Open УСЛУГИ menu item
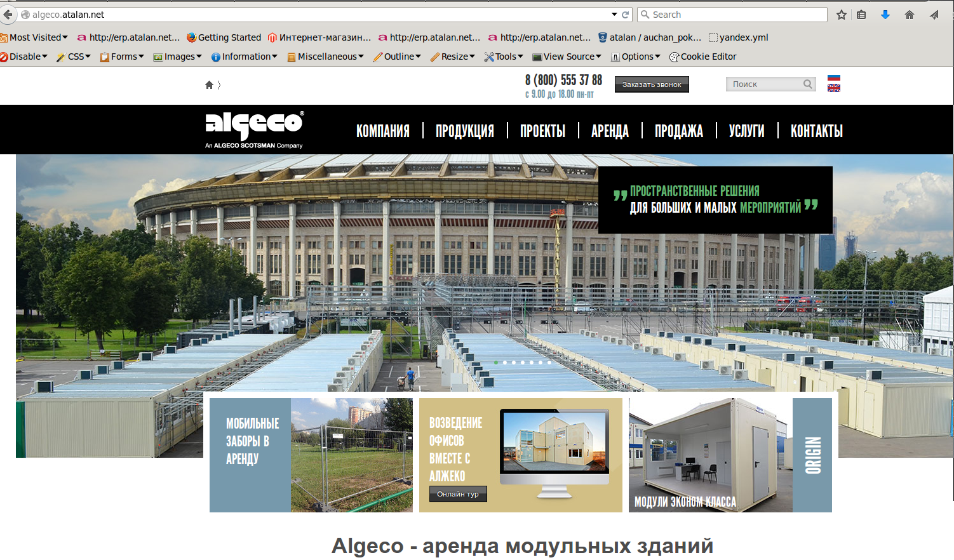Image resolution: width=954 pixels, height=560 pixels. [x=747, y=131]
